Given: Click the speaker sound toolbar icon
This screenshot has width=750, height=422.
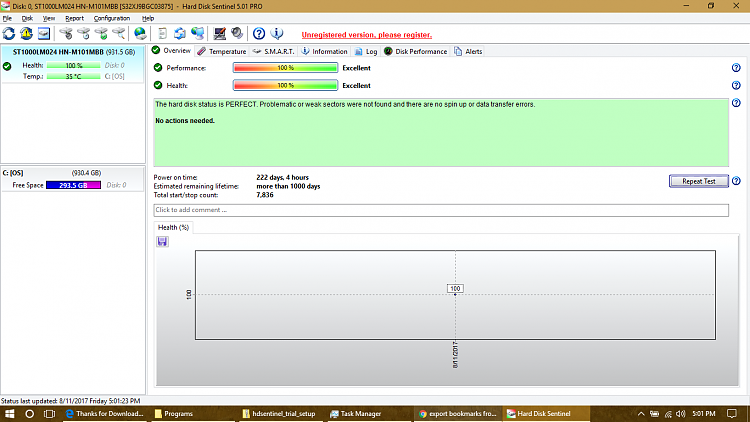Looking at the screenshot, I should [237, 33].
